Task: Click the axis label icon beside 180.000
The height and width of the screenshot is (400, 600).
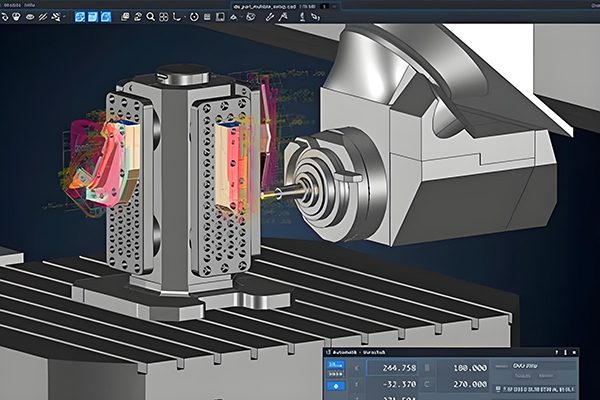Action: point(427,368)
